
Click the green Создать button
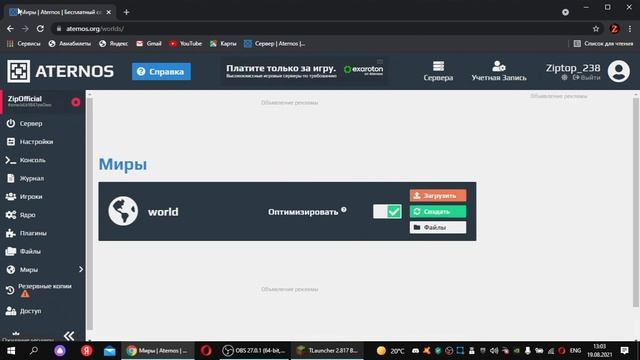(x=438, y=211)
